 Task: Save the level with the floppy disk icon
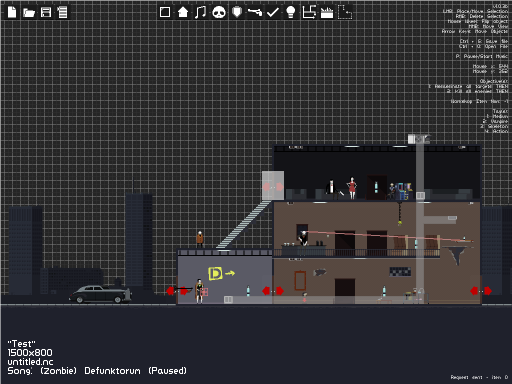[x=46, y=12]
